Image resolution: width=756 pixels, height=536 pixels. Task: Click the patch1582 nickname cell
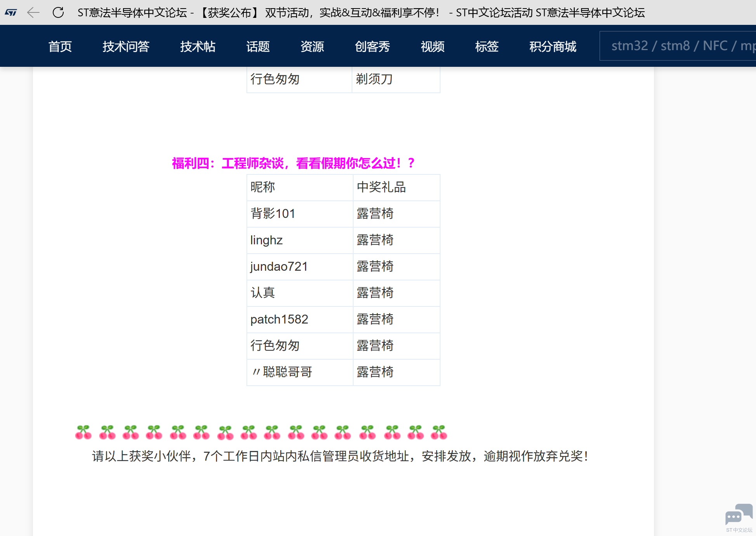[x=300, y=319]
